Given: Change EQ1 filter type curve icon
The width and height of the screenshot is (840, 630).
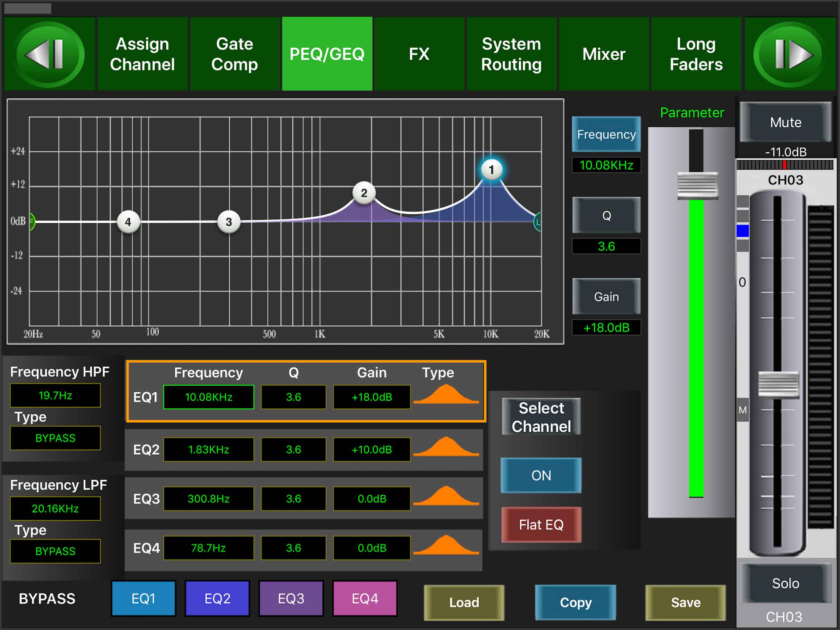Looking at the screenshot, I should click(x=446, y=394).
